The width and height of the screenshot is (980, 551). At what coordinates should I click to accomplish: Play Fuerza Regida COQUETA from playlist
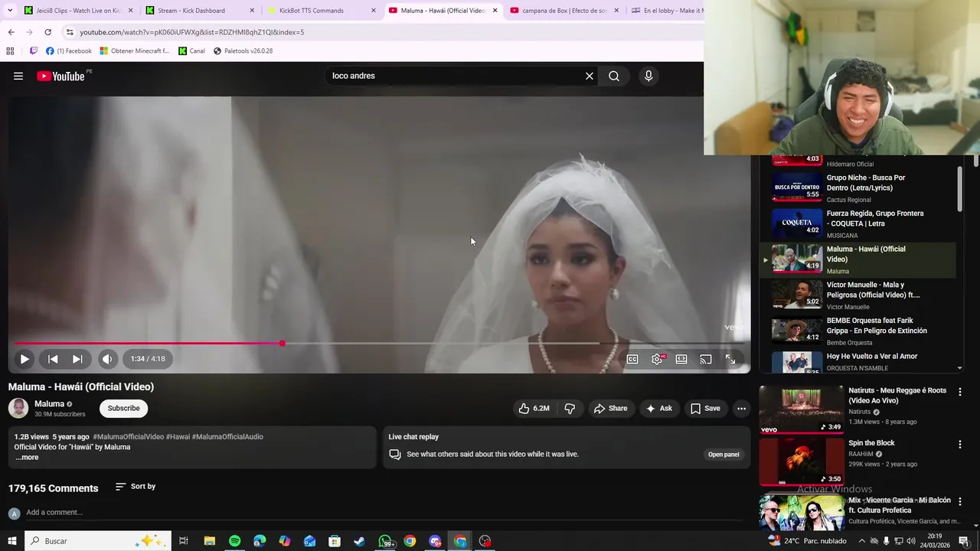pyautogui.click(x=857, y=223)
